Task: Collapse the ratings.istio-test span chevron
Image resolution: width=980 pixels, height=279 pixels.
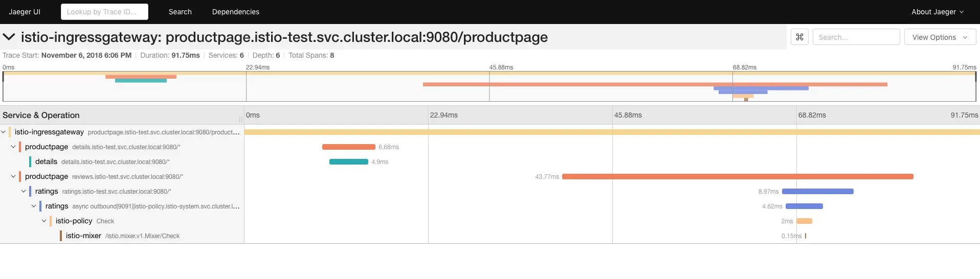Action: (24, 191)
